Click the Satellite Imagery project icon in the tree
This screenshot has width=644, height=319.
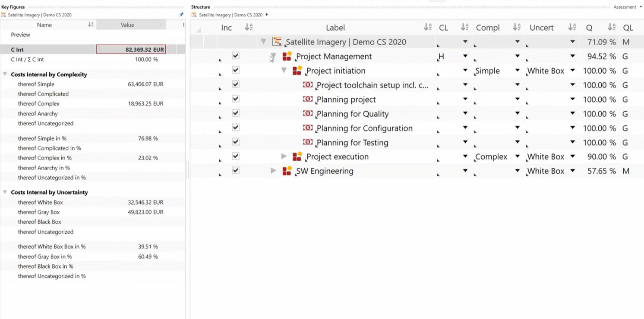[x=277, y=42]
